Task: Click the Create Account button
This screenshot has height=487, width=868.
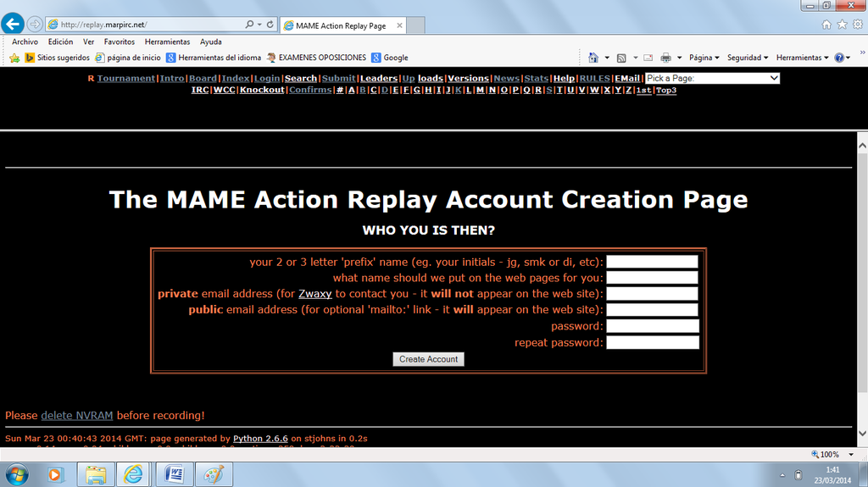Action: [x=428, y=359]
